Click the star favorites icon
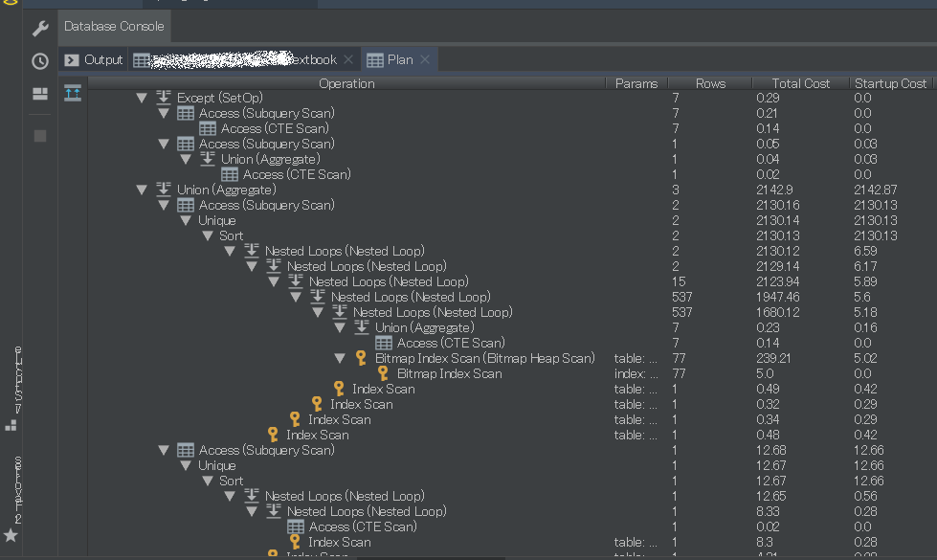 [x=11, y=535]
